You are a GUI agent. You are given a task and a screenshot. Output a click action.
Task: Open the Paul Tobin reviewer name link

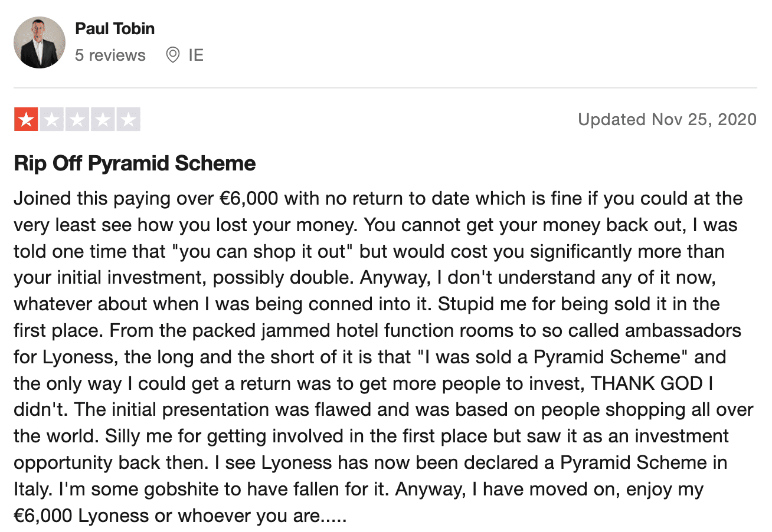(115, 28)
